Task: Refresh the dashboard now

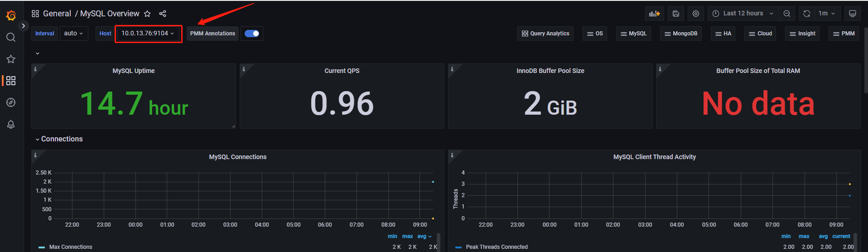Action: pyautogui.click(x=807, y=14)
